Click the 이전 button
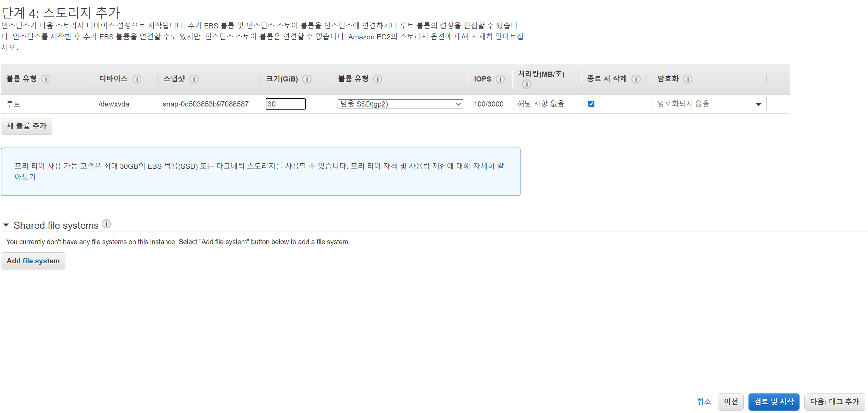Screen dimensions: 868x413 pyautogui.click(x=731, y=402)
